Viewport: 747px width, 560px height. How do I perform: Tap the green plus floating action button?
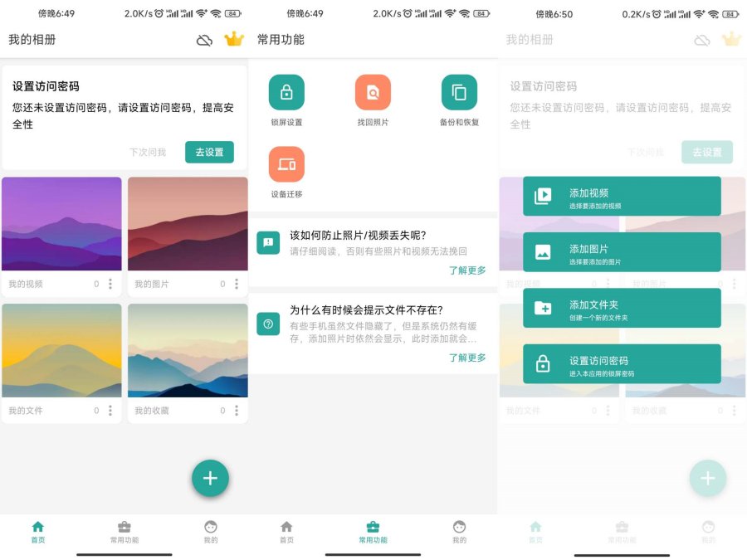[x=210, y=478]
